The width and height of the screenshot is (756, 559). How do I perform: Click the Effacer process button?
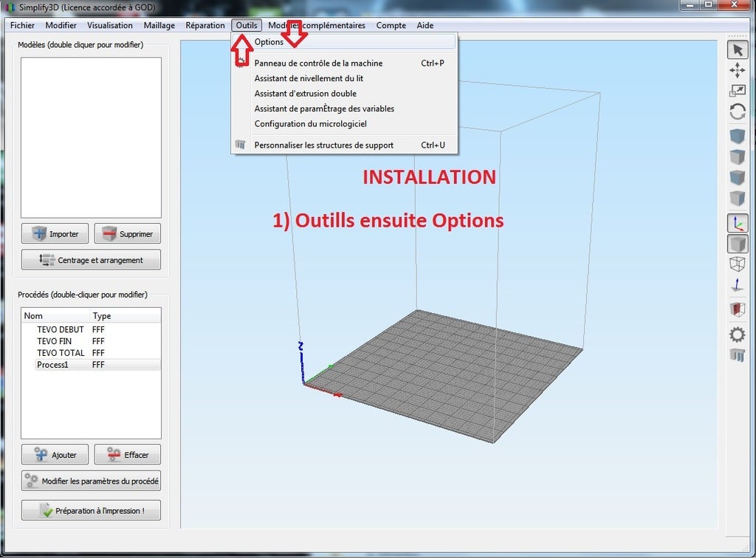(127, 455)
